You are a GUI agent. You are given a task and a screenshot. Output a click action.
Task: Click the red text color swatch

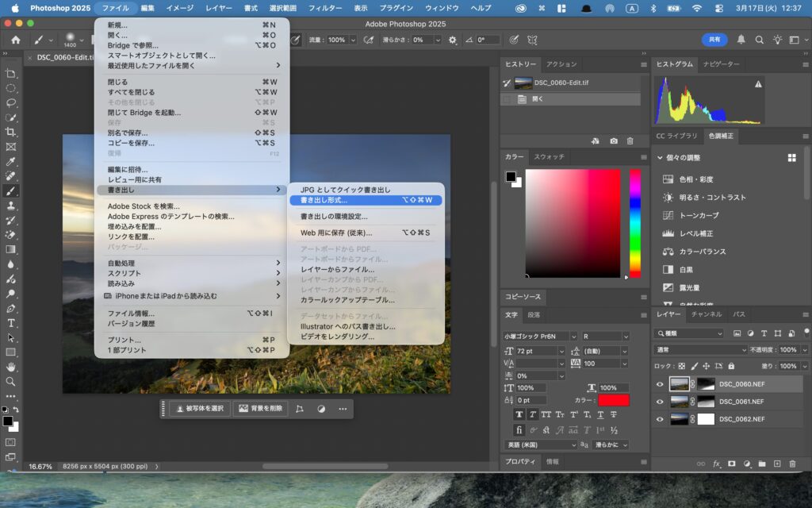click(x=613, y=400)
